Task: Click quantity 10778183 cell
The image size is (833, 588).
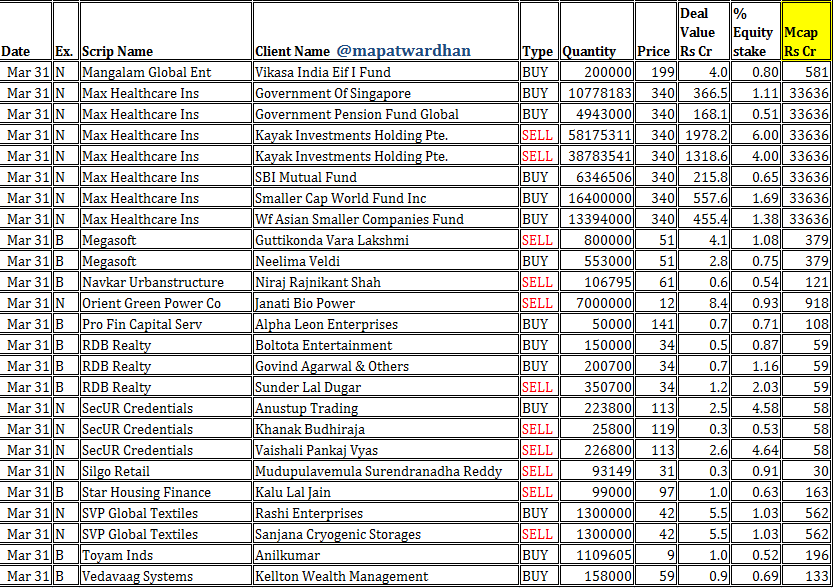Action: [596, 93]
